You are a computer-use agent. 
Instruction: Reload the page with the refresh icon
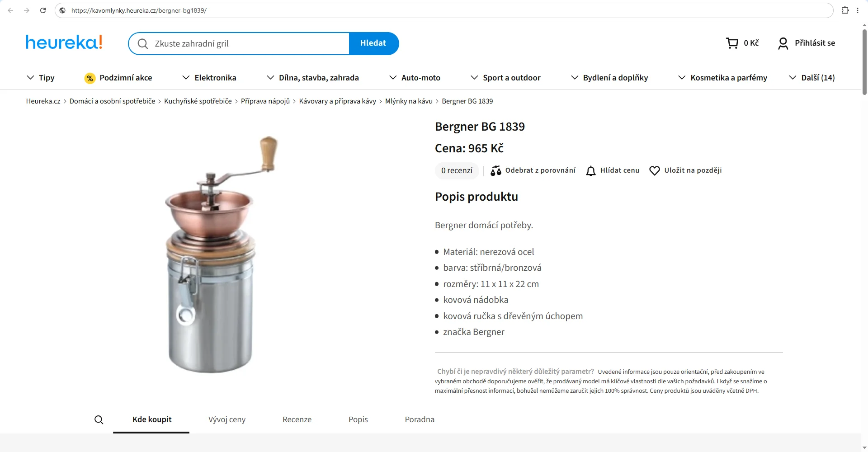coord(43,10)
